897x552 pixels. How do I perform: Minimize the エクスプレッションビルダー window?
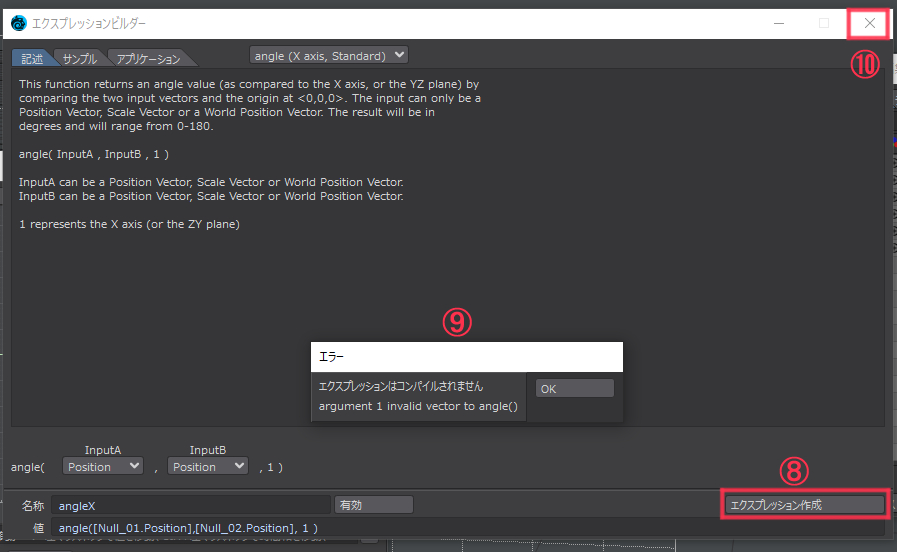(779, 23)
